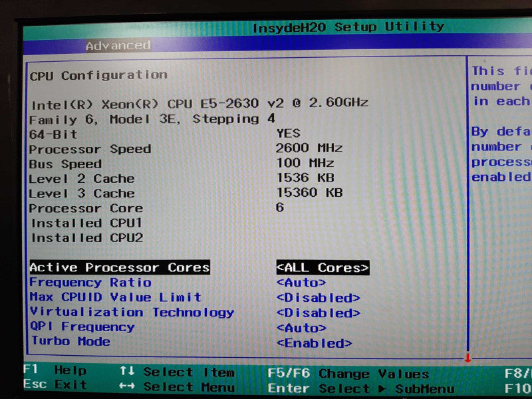Open QPI Frequency Auto value
The height and width of the screenshot is (399, 532).
301,328
